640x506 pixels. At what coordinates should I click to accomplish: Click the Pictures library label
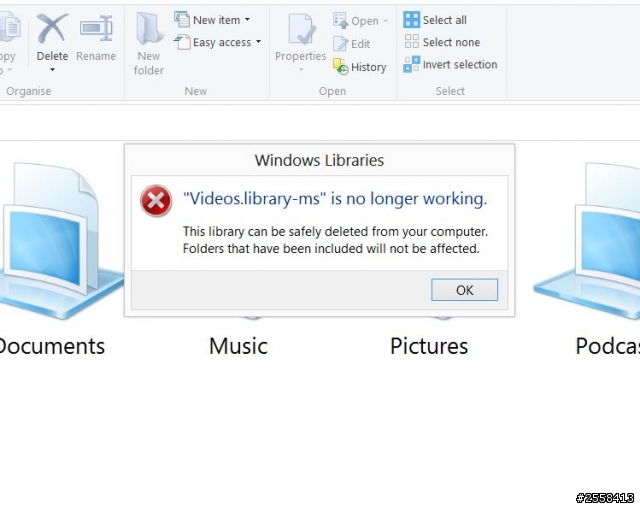tap(429, 346)
